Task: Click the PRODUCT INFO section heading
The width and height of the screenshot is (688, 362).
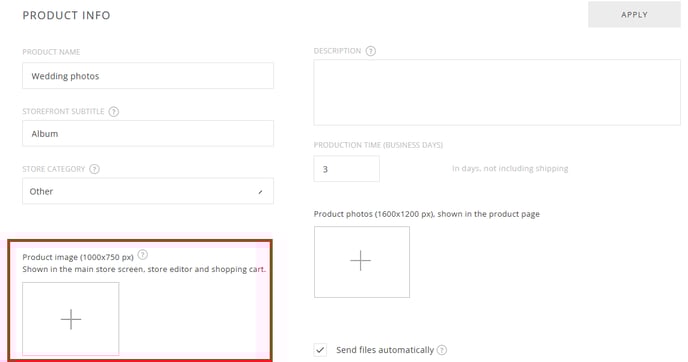Action: coord(66,15)
